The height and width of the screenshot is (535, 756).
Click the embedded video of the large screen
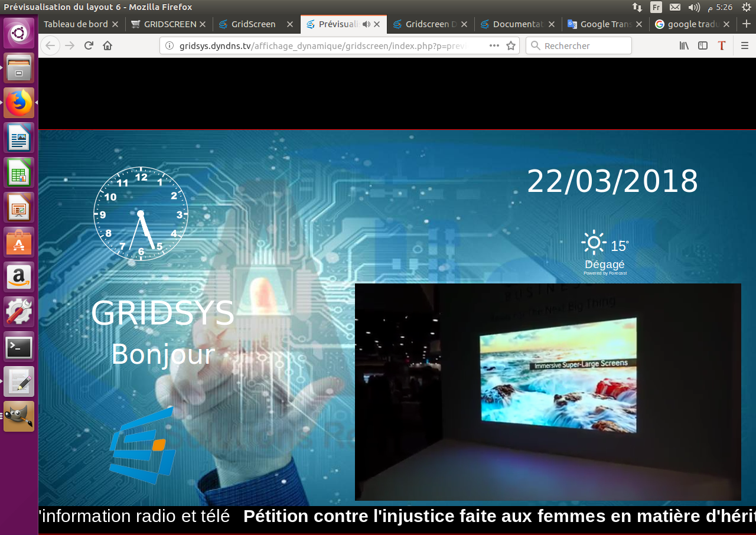tap(548, 392)
